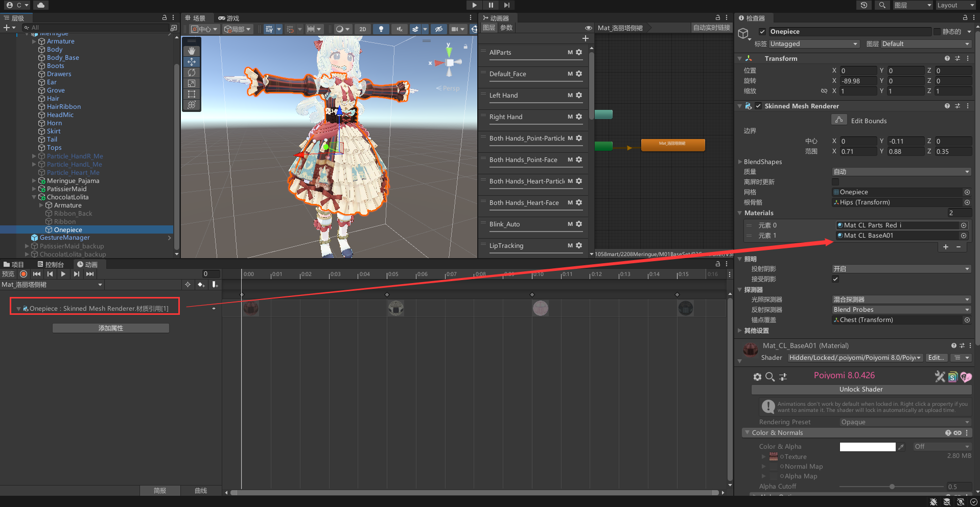Open settings gear for Left Hand layer

coord(579,95)
